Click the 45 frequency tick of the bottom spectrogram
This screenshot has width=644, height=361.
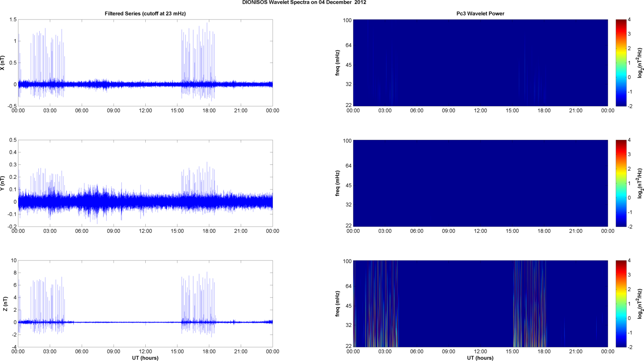pos(349,306)
